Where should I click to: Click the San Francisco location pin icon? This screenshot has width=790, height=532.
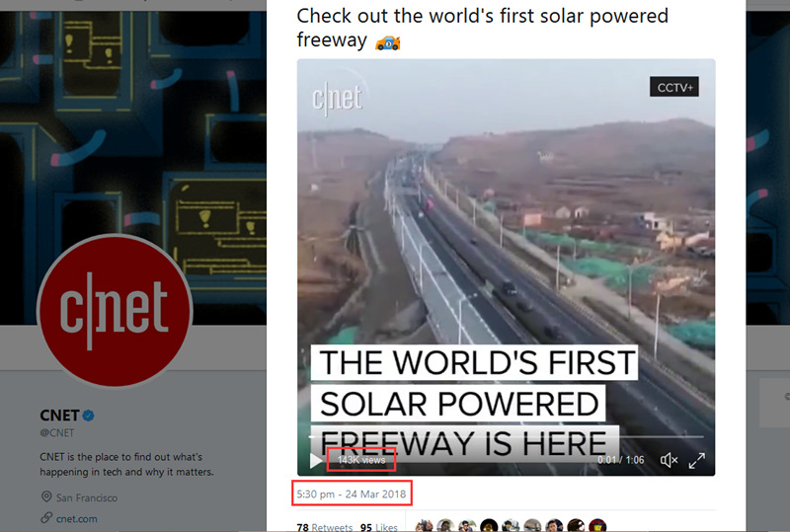(x=45, y=496)
